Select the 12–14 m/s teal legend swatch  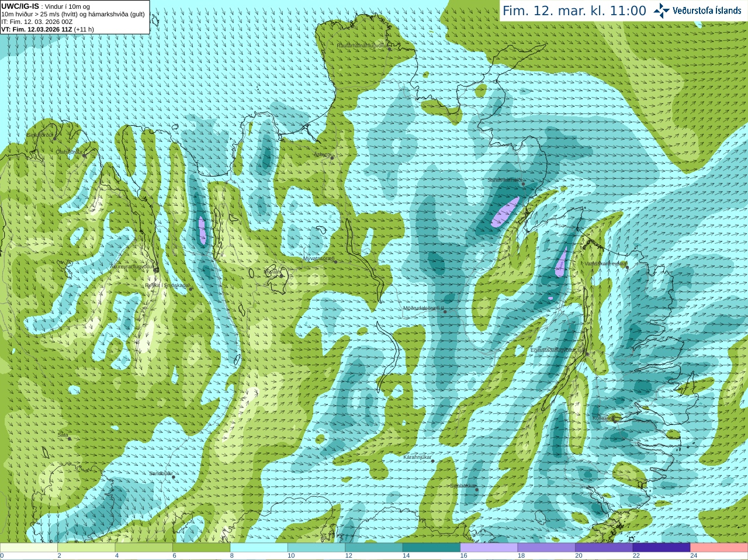tap(374, 548)
